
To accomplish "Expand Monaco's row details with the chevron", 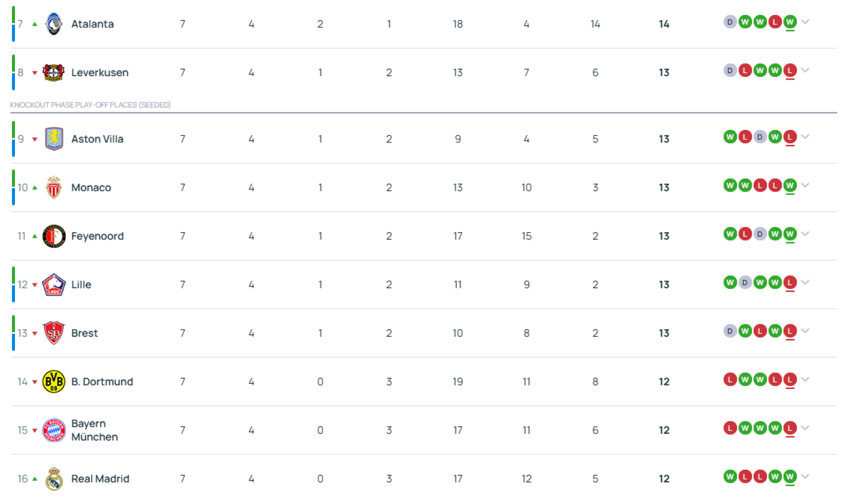I will pyautogui.click(x=806, y=185).
